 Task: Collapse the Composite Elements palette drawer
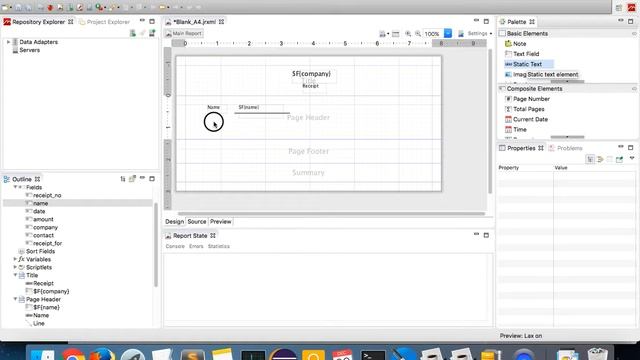568,89
